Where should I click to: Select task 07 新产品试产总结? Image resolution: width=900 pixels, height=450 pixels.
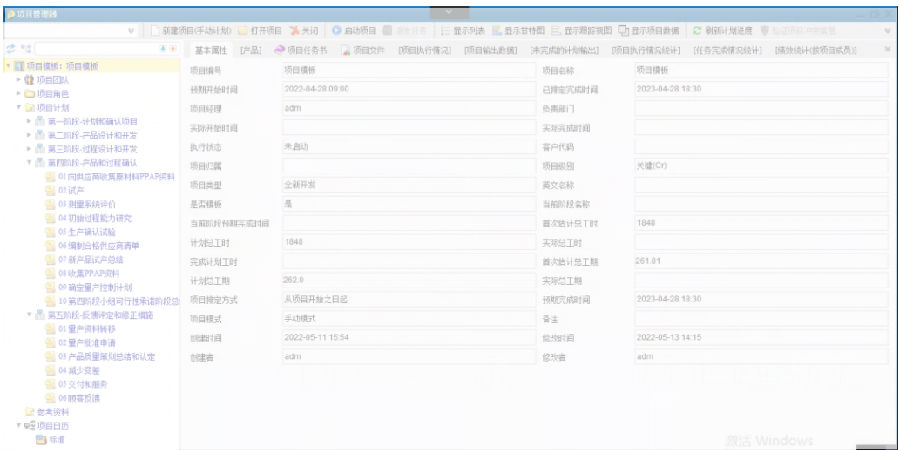(x=91, y=259)
